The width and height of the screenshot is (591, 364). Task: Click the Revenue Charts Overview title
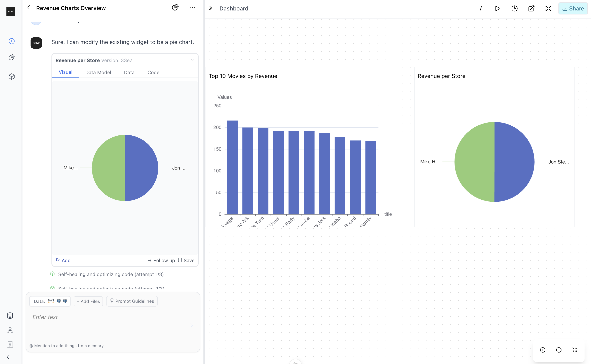click(71, 8)
